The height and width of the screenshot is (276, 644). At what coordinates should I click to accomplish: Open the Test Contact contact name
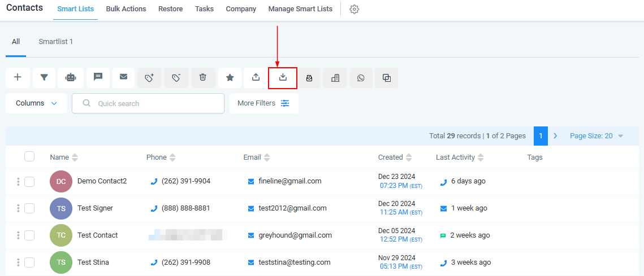click(98, 235)
